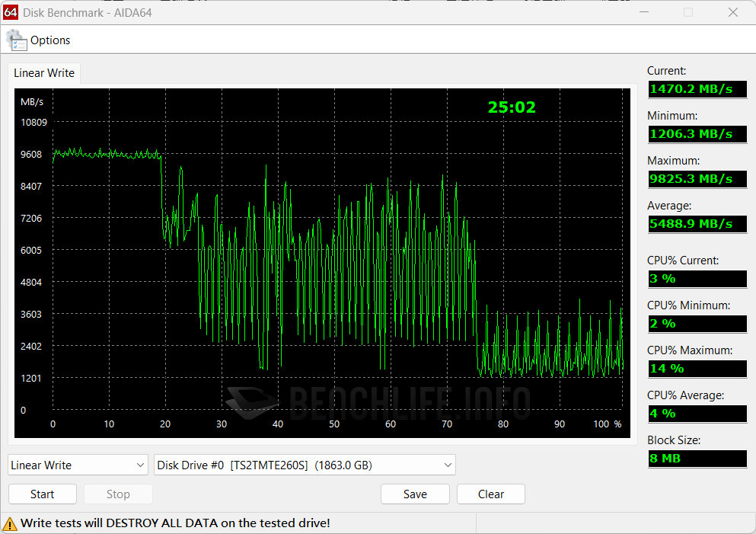This screenshot has width=756, height=534.
Task: Click the Current speed value 1470.2 MB/s
Action: tap(697, 89)
